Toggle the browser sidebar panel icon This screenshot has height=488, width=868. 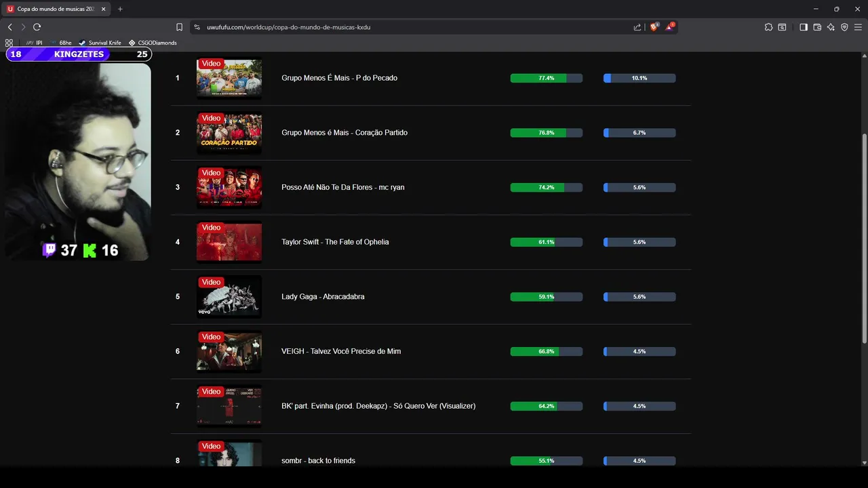pos(804,27)
